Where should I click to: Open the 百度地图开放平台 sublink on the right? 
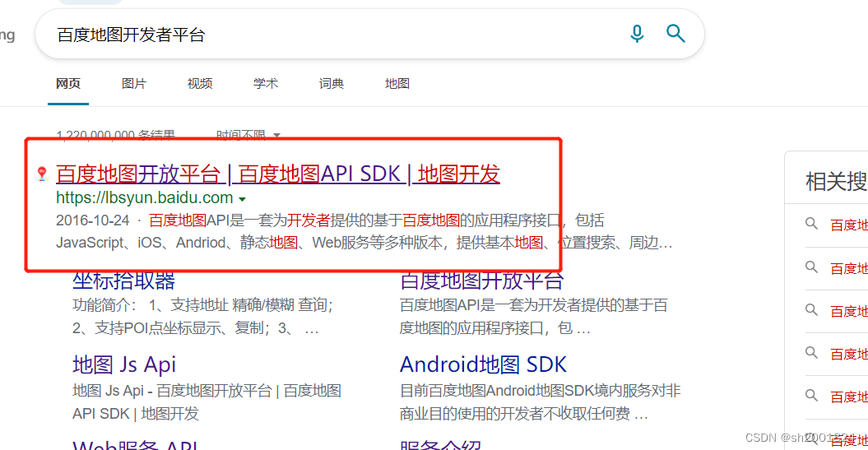tap(481, 281)
